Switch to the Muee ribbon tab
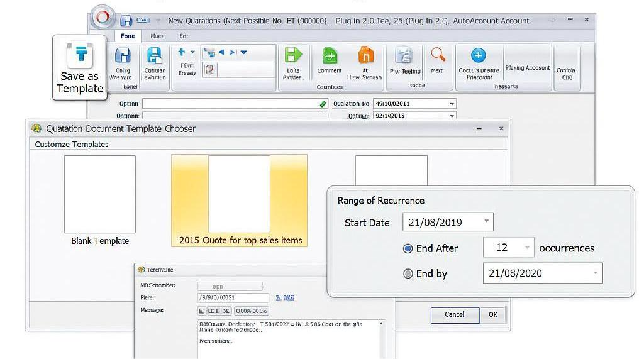 157,36
